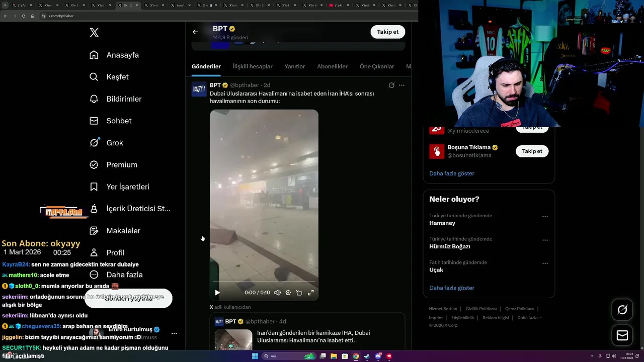Switch to İlişkili hesaplar tab
Image resolution: width=644 pixels, height=362 pixels.
point(253,66)
